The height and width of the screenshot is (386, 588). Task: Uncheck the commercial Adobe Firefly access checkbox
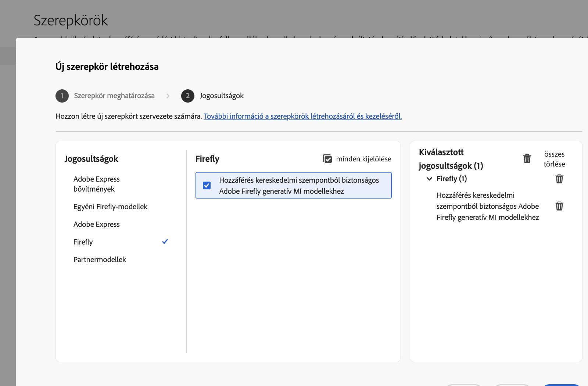tap(207, 185)
